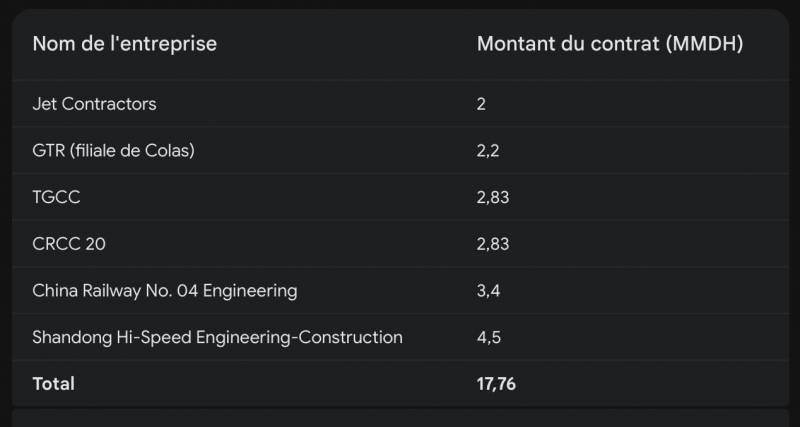Click the word 'Engineering' in China Railway row
Image resolution: width=800 pixels, height=427 pixels.
250,292
